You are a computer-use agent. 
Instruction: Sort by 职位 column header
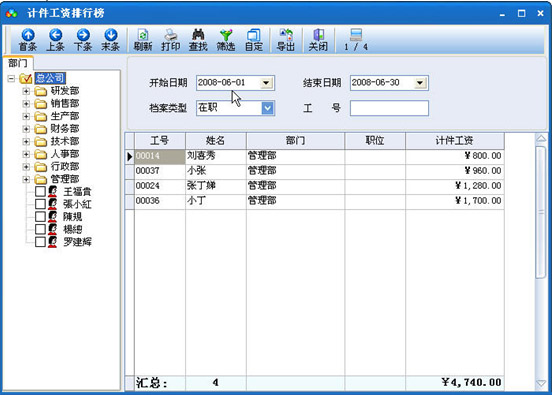point(375,141)
